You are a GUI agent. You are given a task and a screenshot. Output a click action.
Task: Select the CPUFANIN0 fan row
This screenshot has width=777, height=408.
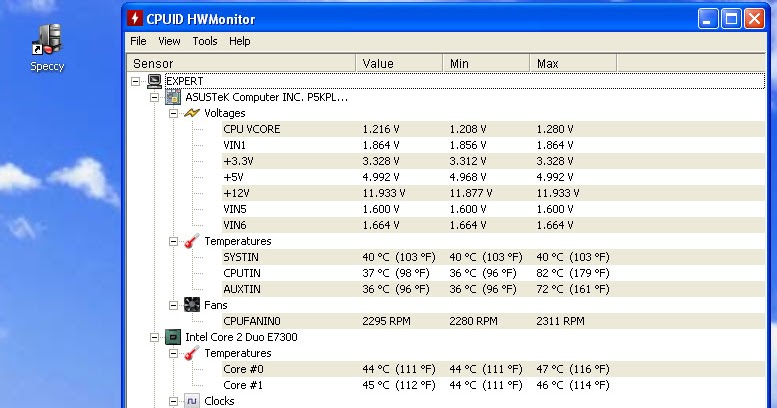pos(493,321)
